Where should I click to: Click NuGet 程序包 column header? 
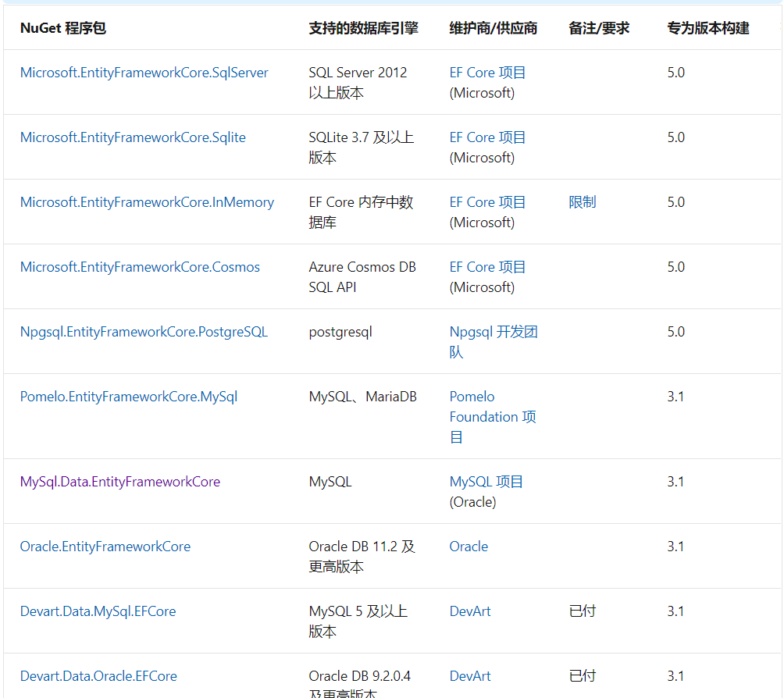[63, 29]
